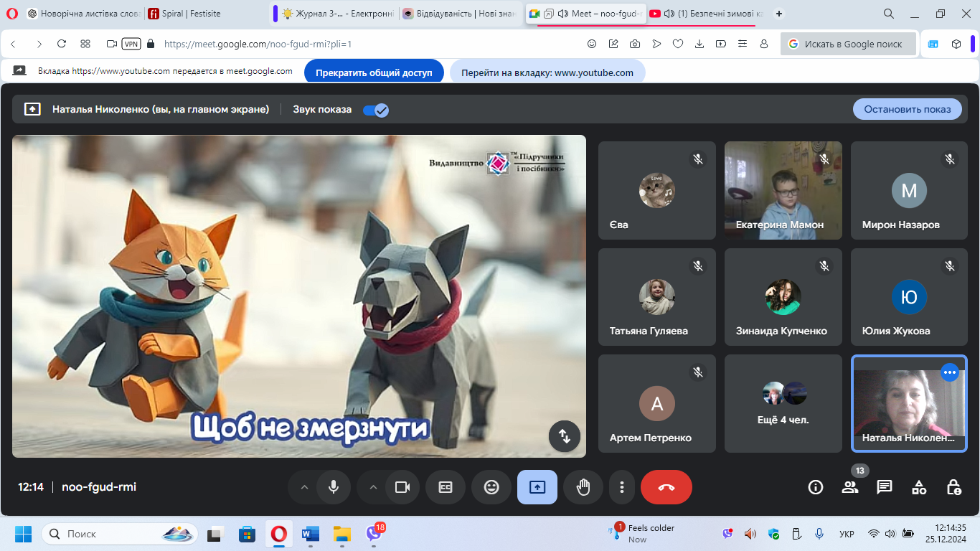Open downloads icon in toolbar
This screenshot has width=980, height=551.
pos(699,44)
